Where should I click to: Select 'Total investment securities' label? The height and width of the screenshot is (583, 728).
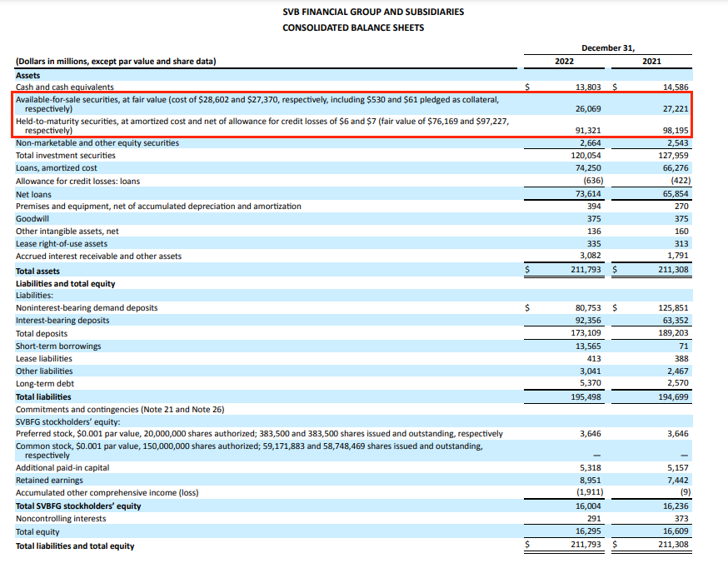tap(66, 156)
